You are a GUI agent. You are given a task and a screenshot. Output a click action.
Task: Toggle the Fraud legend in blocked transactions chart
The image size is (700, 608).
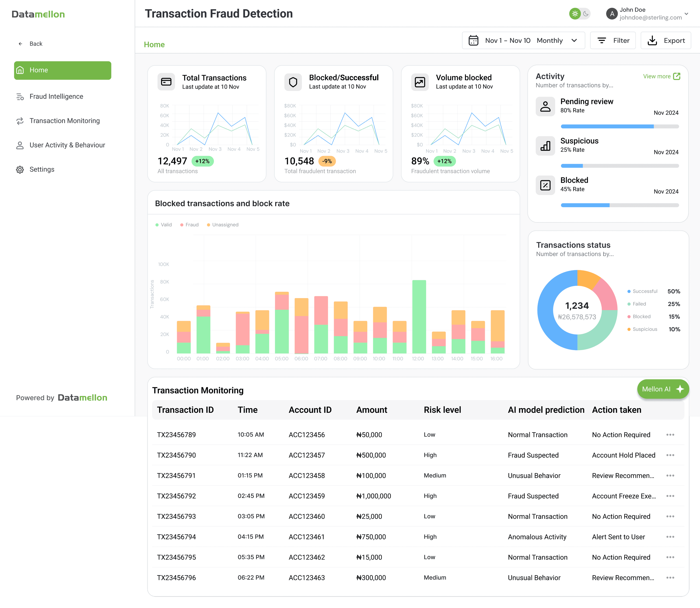[189, 225]
